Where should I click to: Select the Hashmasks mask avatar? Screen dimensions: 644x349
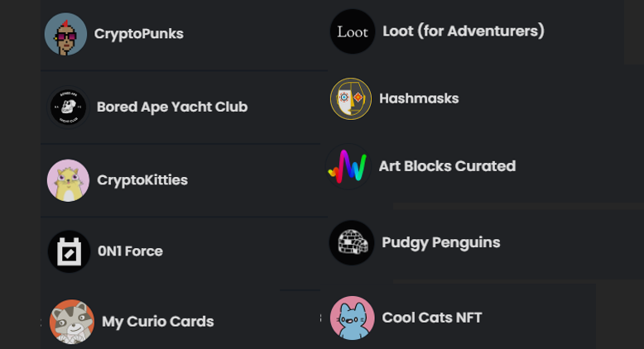point(351,99)
